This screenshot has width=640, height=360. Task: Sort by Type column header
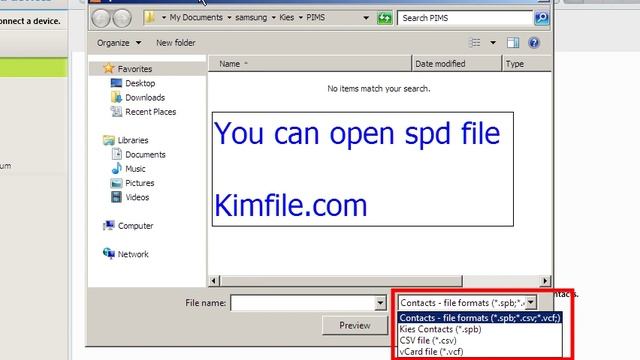[527, 64]
